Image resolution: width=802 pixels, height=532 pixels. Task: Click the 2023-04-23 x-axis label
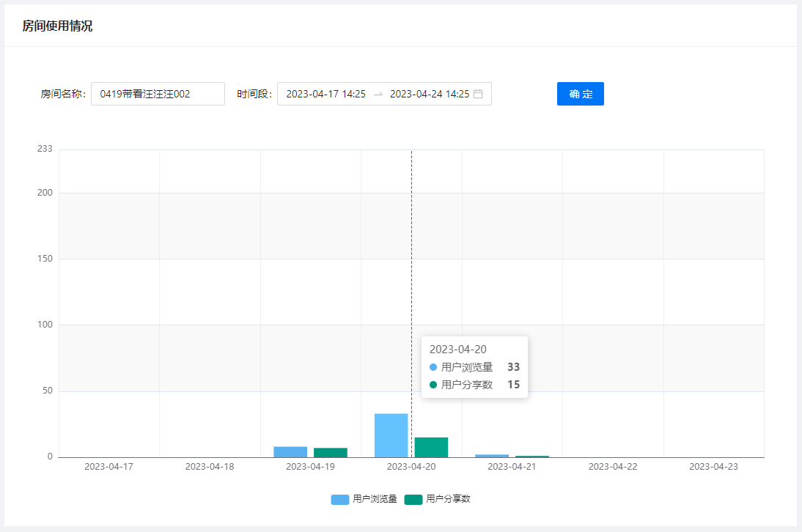pyautogui.click(x=713, y=466)
